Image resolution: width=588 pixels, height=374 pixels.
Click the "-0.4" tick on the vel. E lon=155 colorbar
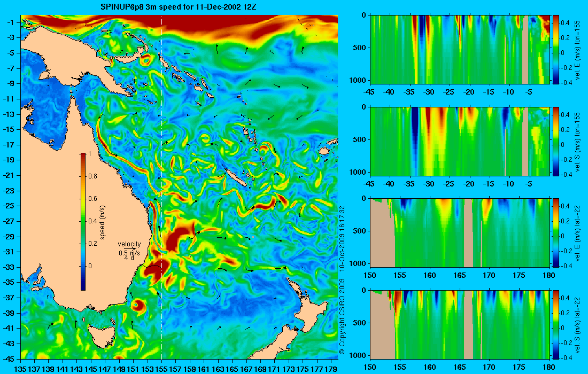point(566,83)
